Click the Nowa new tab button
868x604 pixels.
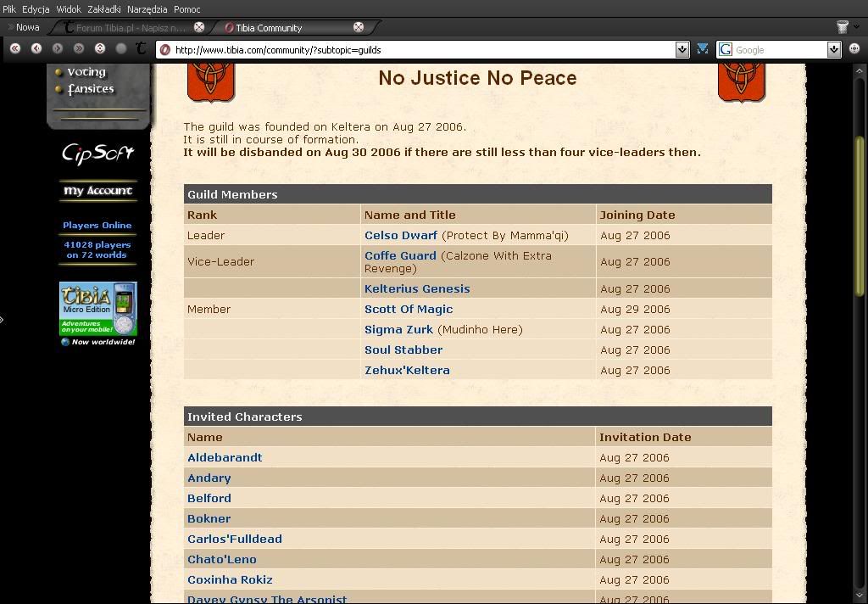click(24, 27)
